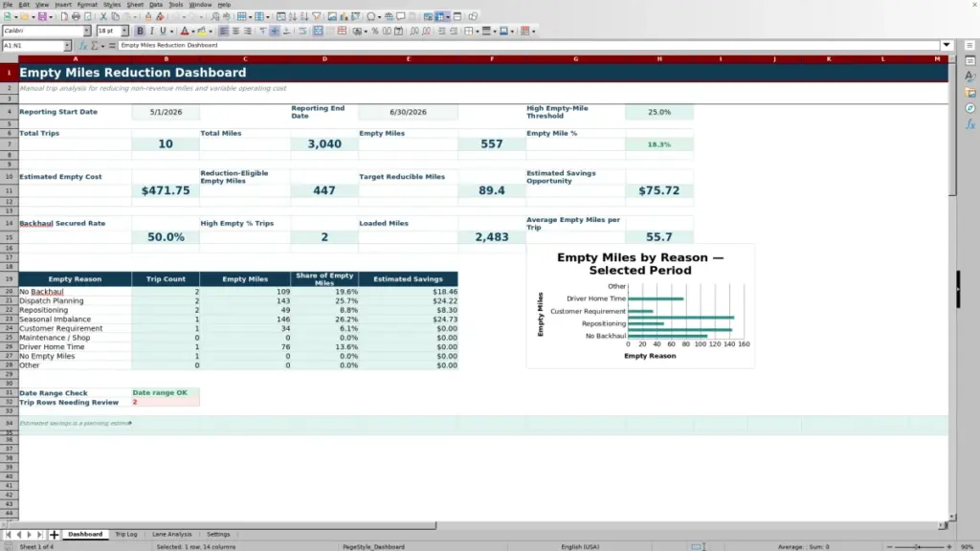Viewport: 980px width, 551px height.
Task: Open the sidebar settings hamburger menu
Action: (969, 45)
